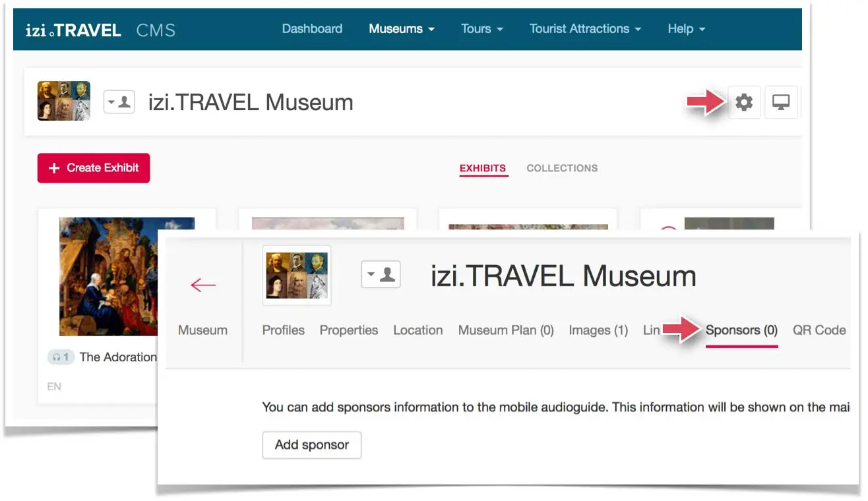Switch to the Collections tab
868x501 pixels.
[x=562, y=168]
